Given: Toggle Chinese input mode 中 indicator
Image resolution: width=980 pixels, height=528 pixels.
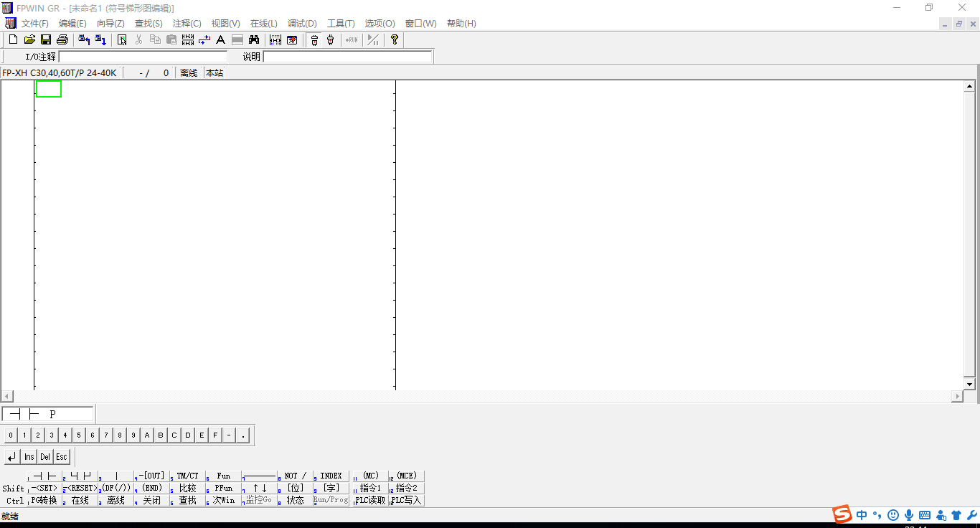Looking at the screenshot, I should (862, 515).
